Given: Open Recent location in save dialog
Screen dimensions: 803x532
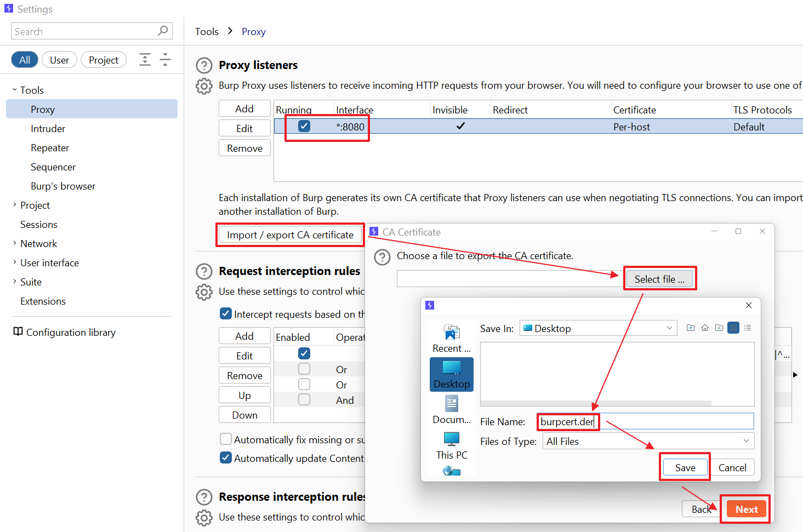Looking at the screenshot, I should click(452, 339).
